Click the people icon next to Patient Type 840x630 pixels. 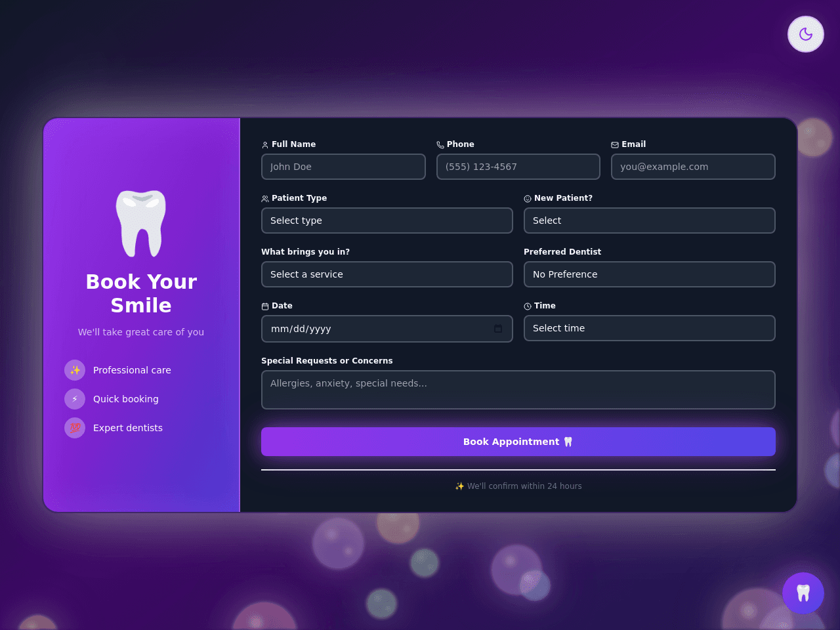point(265,199)
